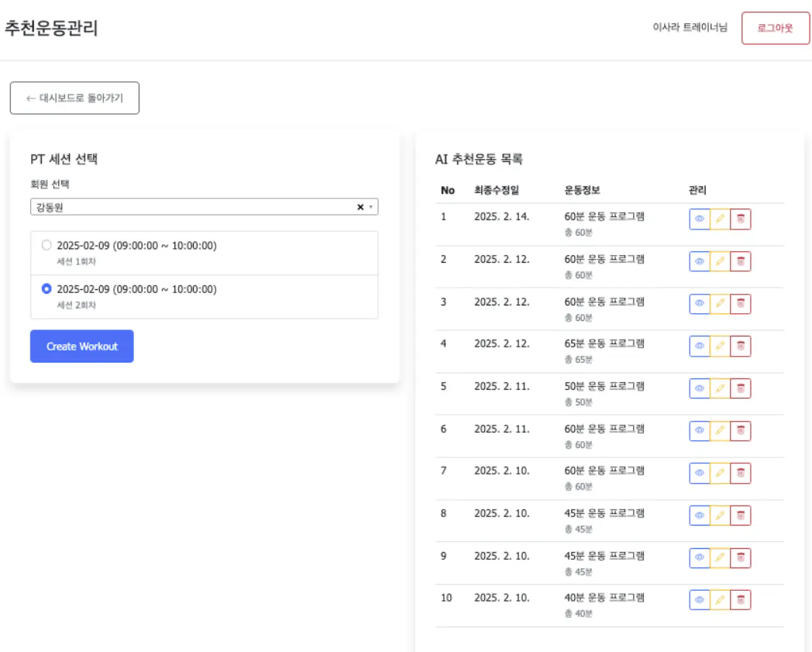Go back via 대시보드로 돌아가기 button

(74, 98)
